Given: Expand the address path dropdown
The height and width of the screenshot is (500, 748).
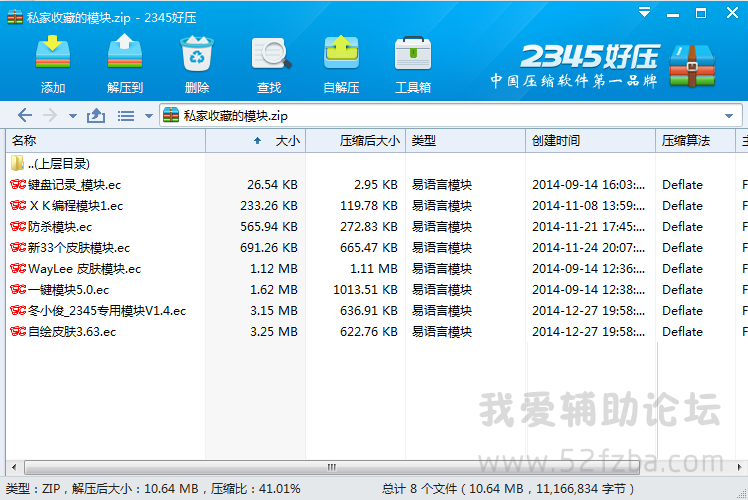Looking at the screenshot, I should tap(728, 115).
